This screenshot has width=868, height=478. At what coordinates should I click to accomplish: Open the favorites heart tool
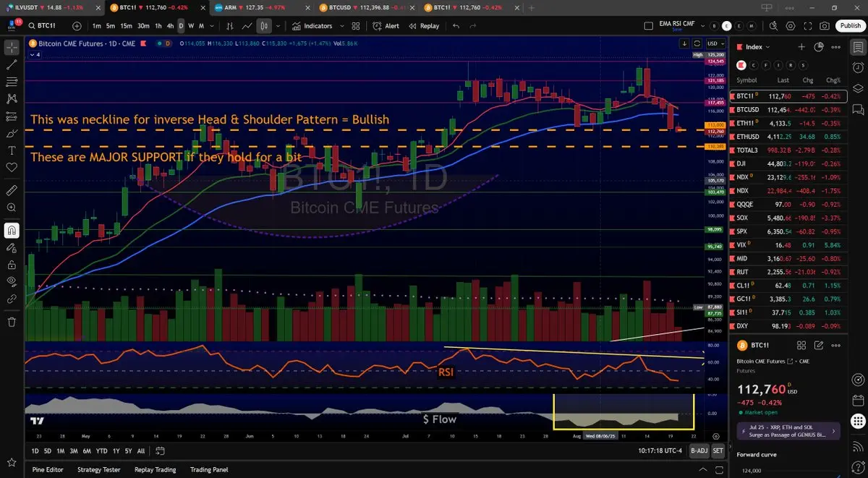pyautogui.click(x=12, y=167)
